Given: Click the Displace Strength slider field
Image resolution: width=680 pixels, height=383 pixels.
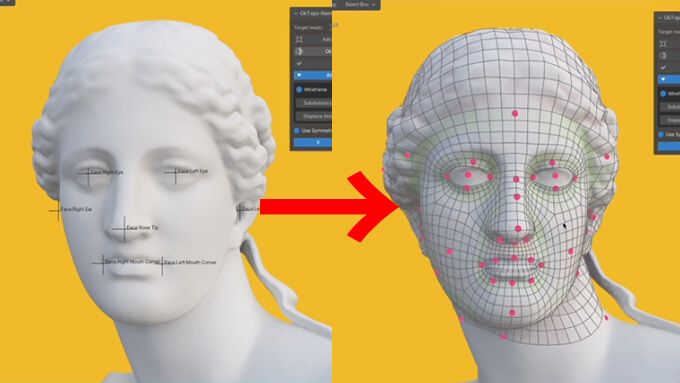Looking at the screenshot, I should tap(314, 116).
